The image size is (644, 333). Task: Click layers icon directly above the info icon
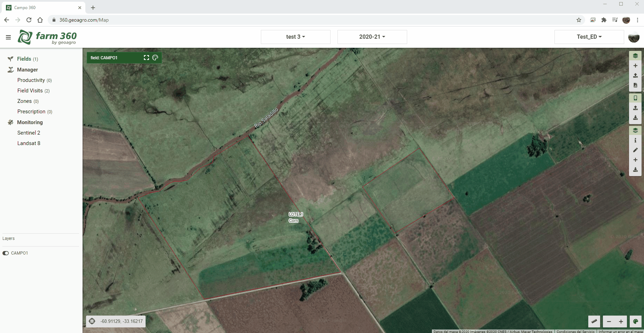(x=635, y=130)
